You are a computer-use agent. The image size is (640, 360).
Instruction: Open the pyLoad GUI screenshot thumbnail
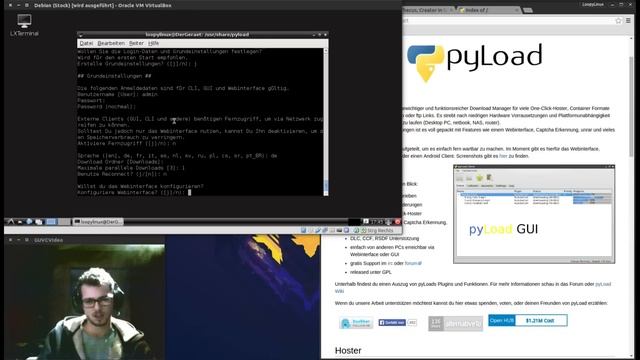pyautogui.click(x=534, y=214)
